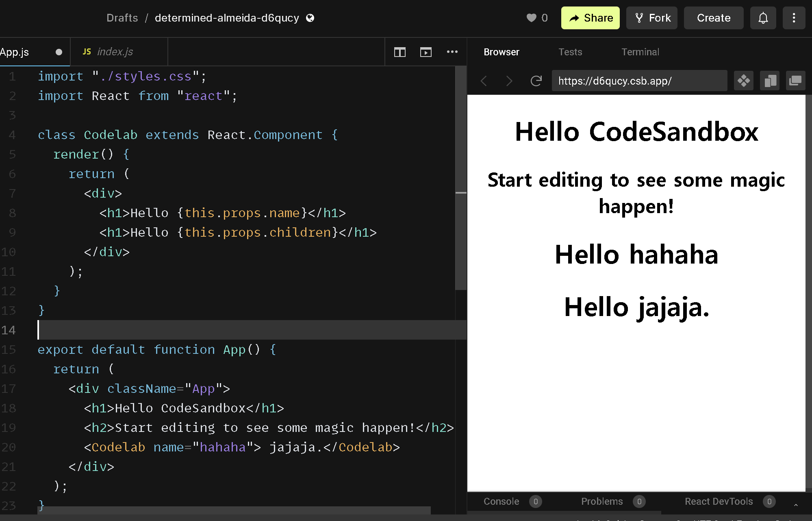Click 'render' on line 5

click(x=76, y=154)
